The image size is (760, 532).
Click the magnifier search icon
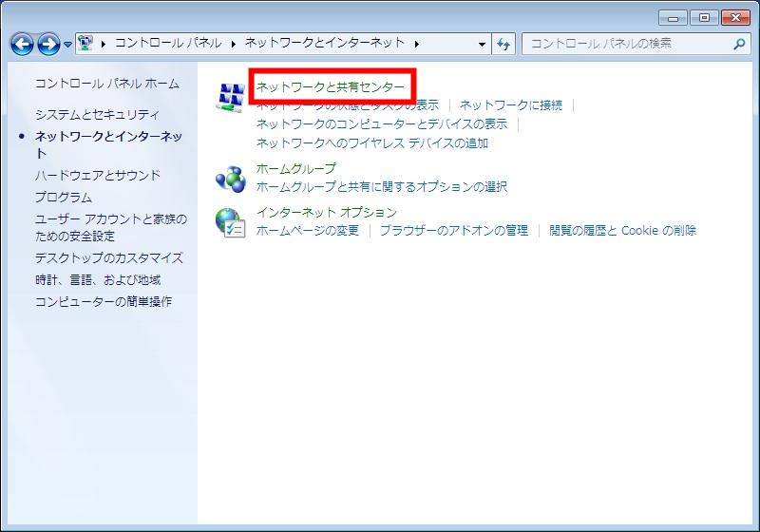pos(739,44)
